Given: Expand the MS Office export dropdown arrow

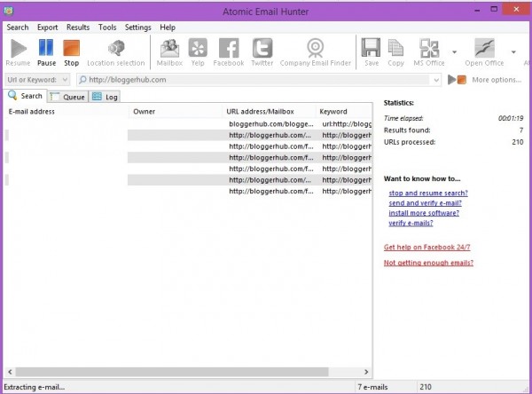Looking at the screenshot, I should pyautogui.click(x=454, y=52).
